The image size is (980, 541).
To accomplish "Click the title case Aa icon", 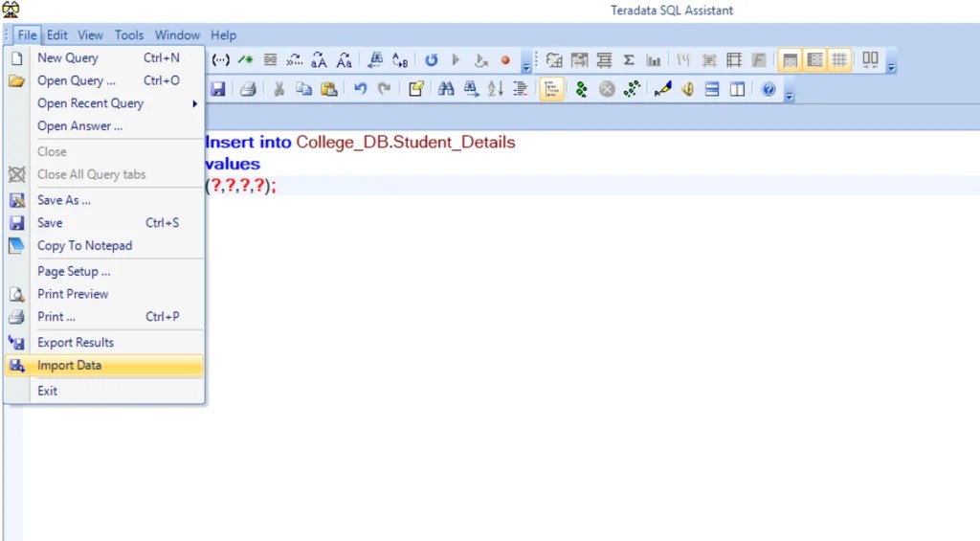I will pos(344,60).
